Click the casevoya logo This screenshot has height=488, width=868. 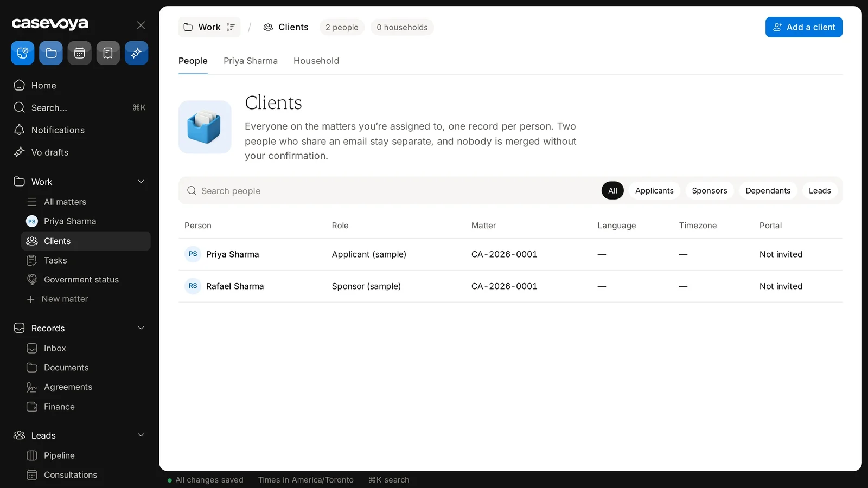[50, 24]
